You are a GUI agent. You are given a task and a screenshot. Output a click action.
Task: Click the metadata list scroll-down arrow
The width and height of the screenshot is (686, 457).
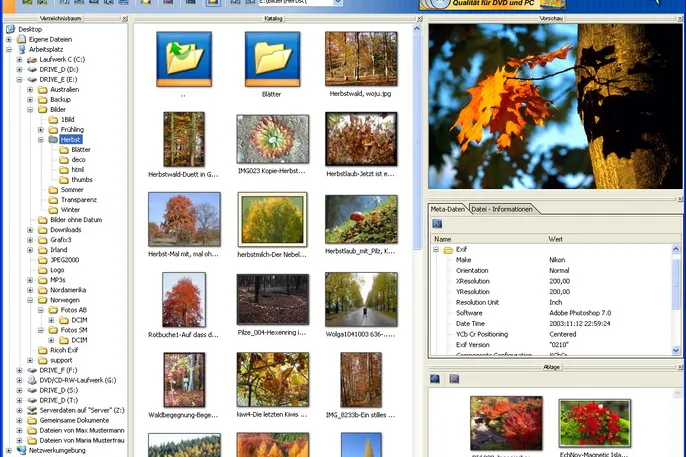pos(676,350)
